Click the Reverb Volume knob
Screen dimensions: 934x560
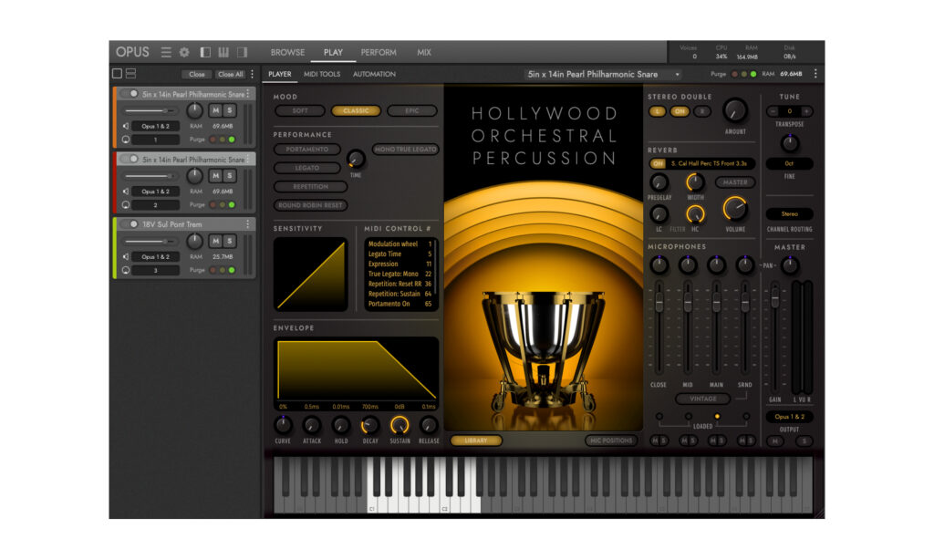click(735, 209)
